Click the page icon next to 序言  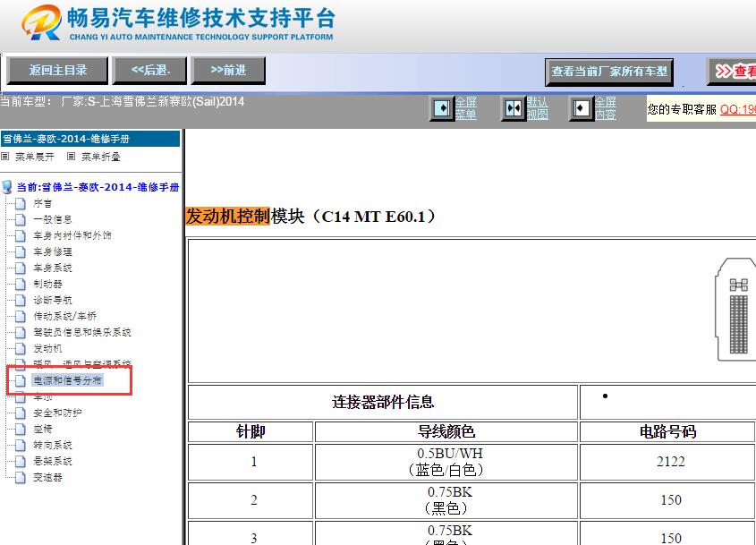coord(21,203)
